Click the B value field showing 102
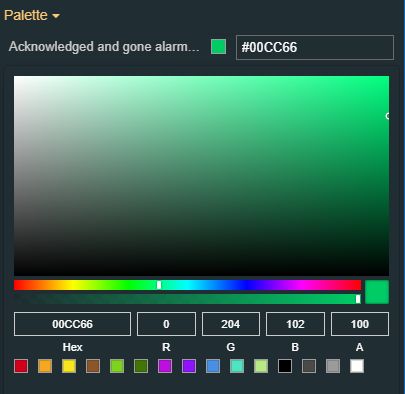Screen dimensions: 405x394 pos(295,324)
